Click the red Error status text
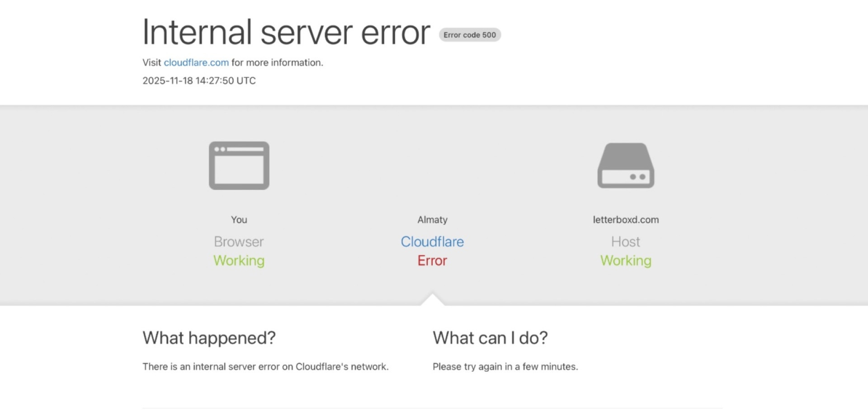868x420 pixels. tap(432, 261)
